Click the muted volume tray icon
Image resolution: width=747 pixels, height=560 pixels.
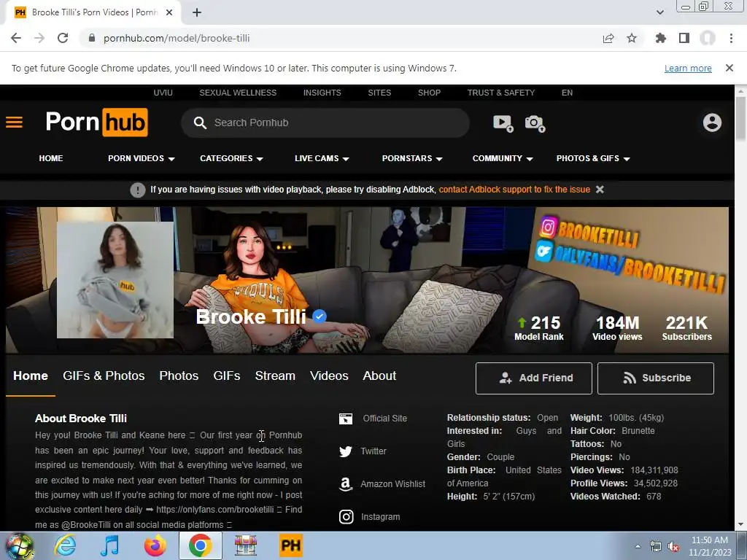[x=673, y=547]
